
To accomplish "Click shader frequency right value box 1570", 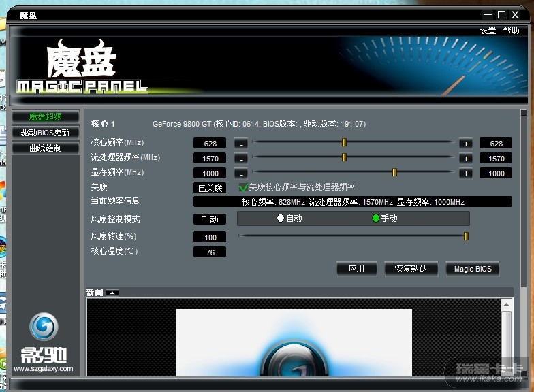I will (x=496, y=159).
